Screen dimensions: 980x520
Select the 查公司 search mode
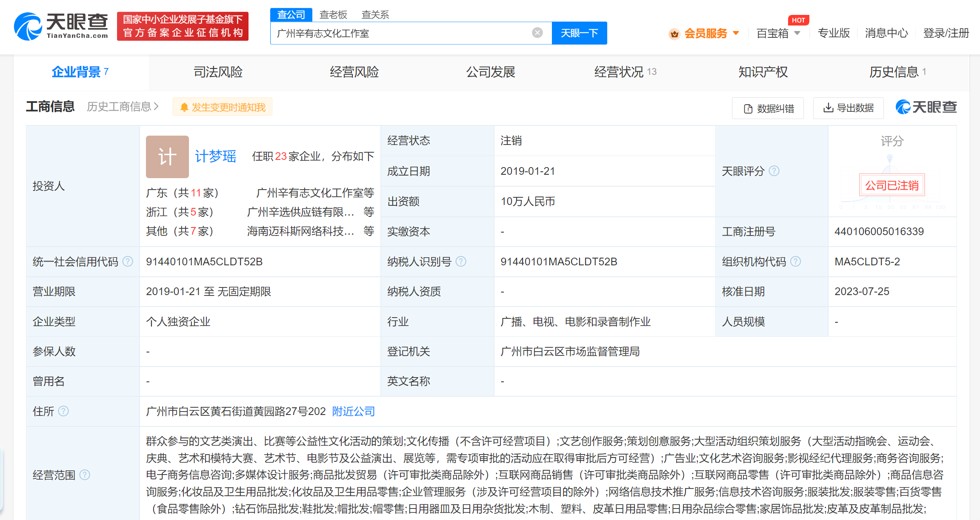(291, 14)
